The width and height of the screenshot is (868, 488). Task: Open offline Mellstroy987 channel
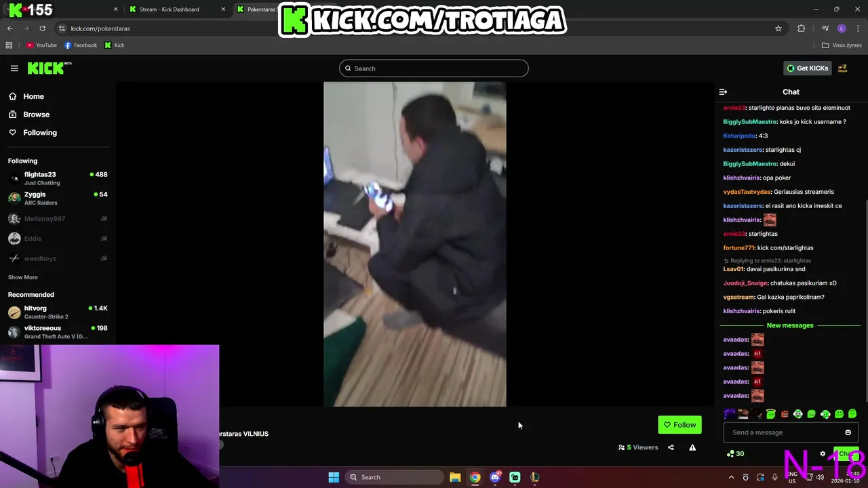[58, 219]
